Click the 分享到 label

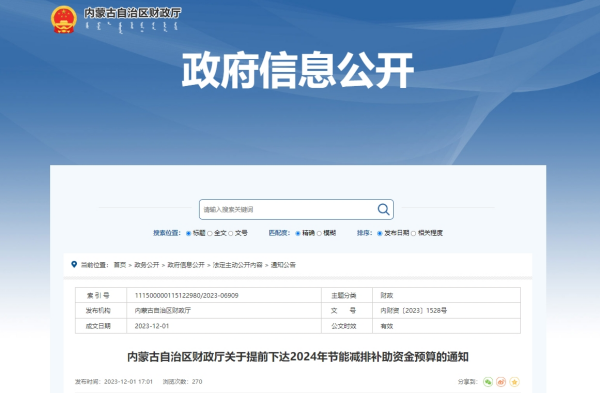468,382
